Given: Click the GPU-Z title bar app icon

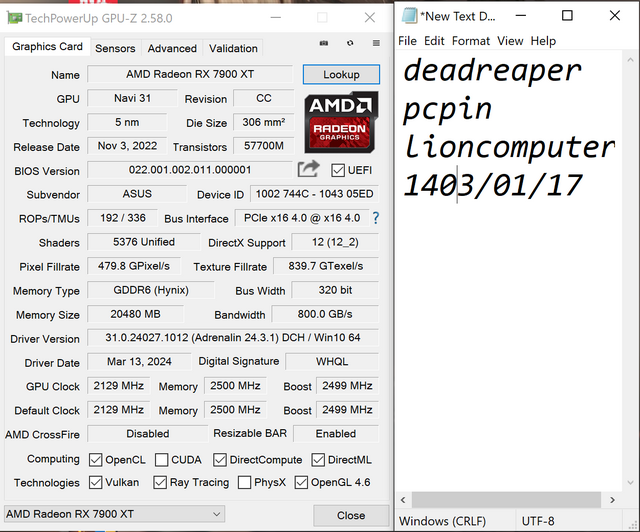Looking at the screenshot, I should coord(13,17).
